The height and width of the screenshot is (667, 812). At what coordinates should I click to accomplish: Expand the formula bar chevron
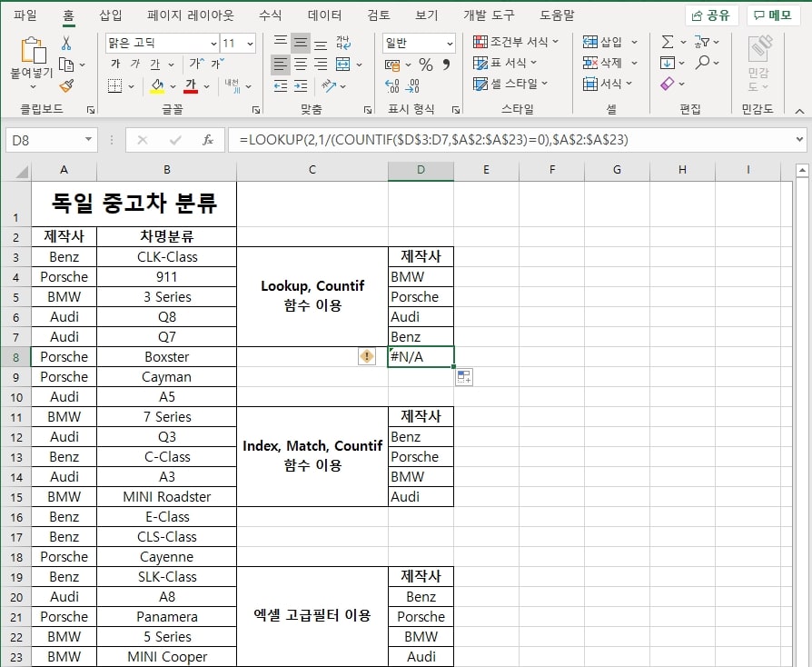pos(799,139)
